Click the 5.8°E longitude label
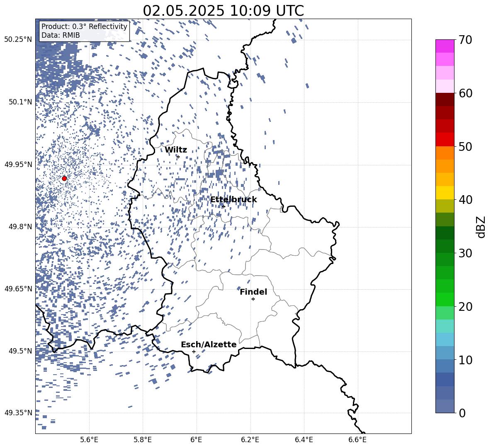 click(x=143, y=440)
